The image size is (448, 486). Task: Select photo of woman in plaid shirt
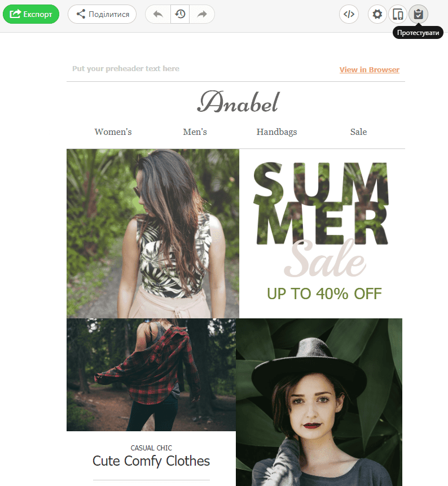151,374
